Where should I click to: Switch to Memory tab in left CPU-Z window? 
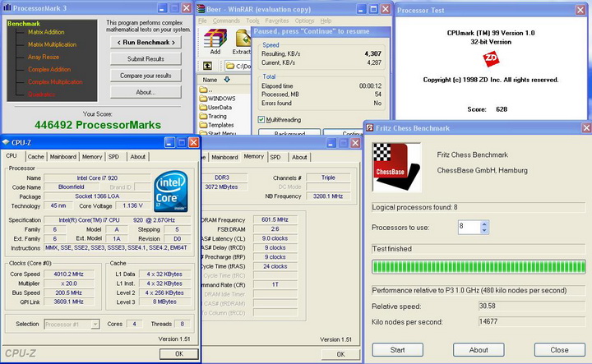pyautogui.click(x=92, y=157)
